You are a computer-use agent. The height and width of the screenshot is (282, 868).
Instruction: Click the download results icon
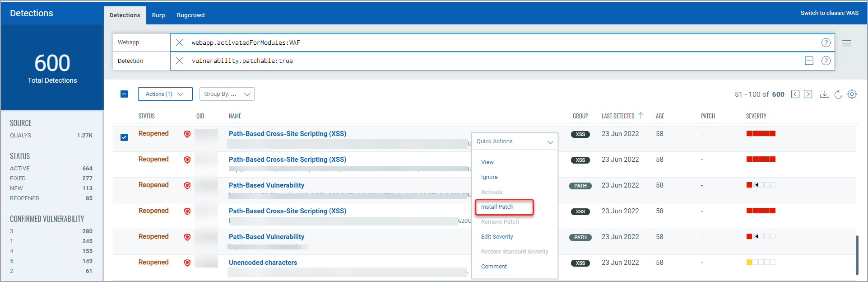824,94
